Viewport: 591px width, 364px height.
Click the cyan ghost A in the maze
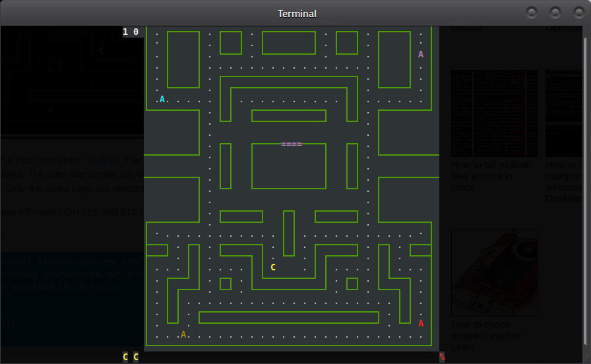point(162,99)
